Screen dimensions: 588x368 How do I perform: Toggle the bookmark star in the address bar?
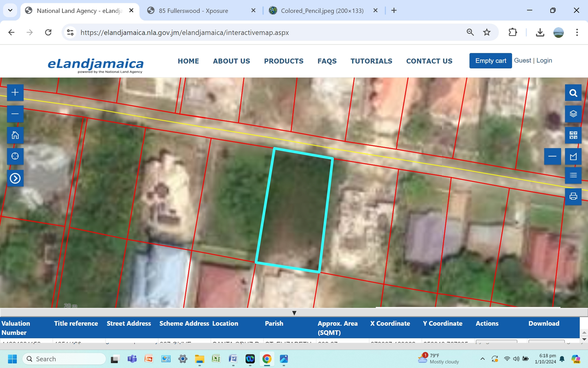pos(487,32)
